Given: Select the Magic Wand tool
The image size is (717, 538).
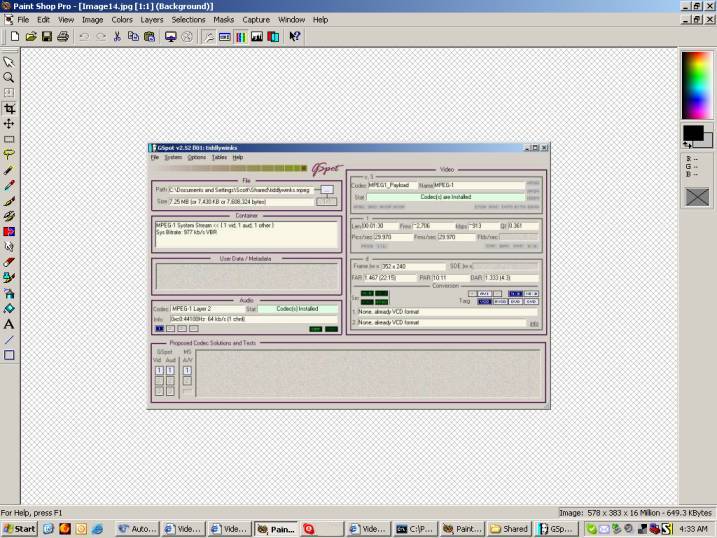Looking at the screenshot, I should point(9,170).
